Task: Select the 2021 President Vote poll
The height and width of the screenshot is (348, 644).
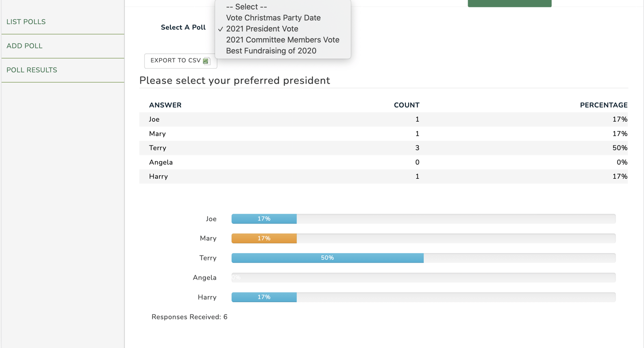Action: (262, 29)
